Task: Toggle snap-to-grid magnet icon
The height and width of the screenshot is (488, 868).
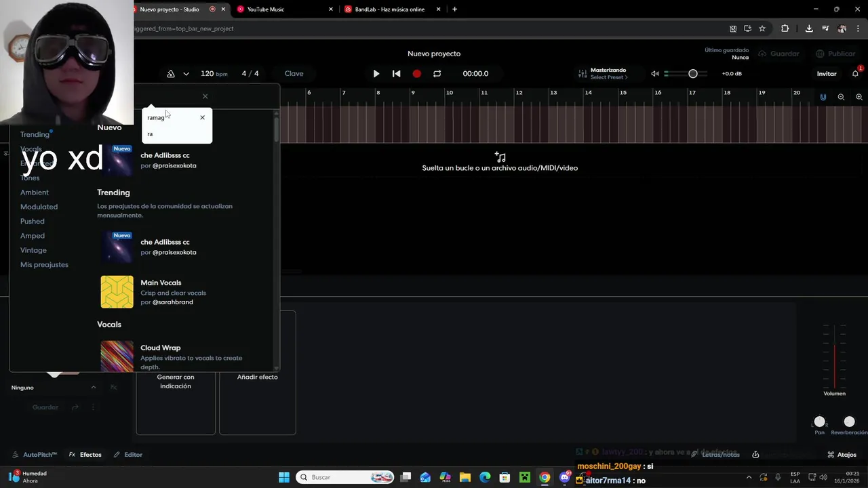Action: click(x=823, y=97)
